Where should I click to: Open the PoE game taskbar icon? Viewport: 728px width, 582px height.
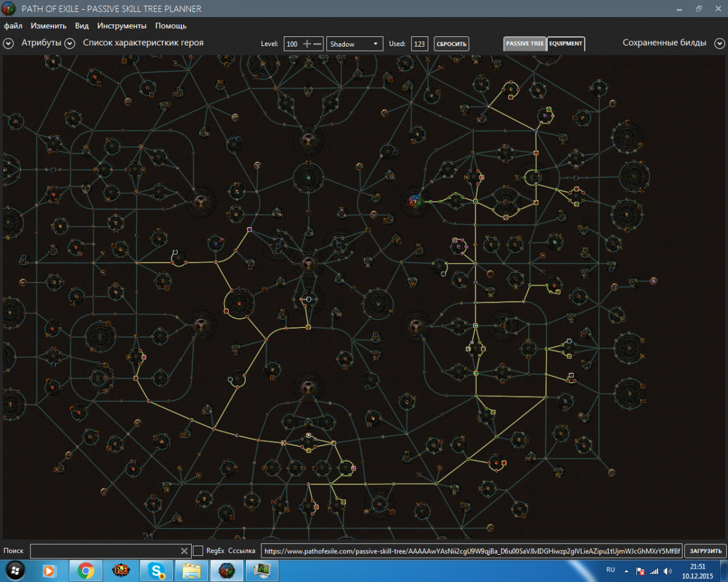pyautogui.click(x=121, y=571)
